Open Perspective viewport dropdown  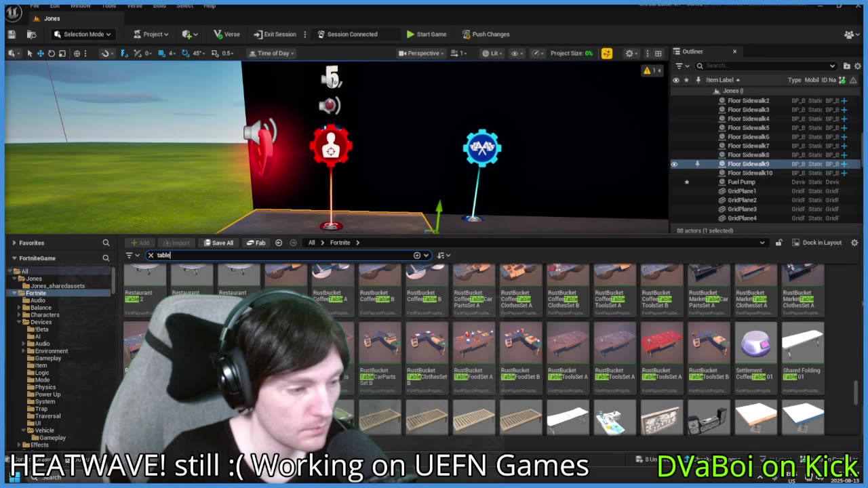click(421, 53)
